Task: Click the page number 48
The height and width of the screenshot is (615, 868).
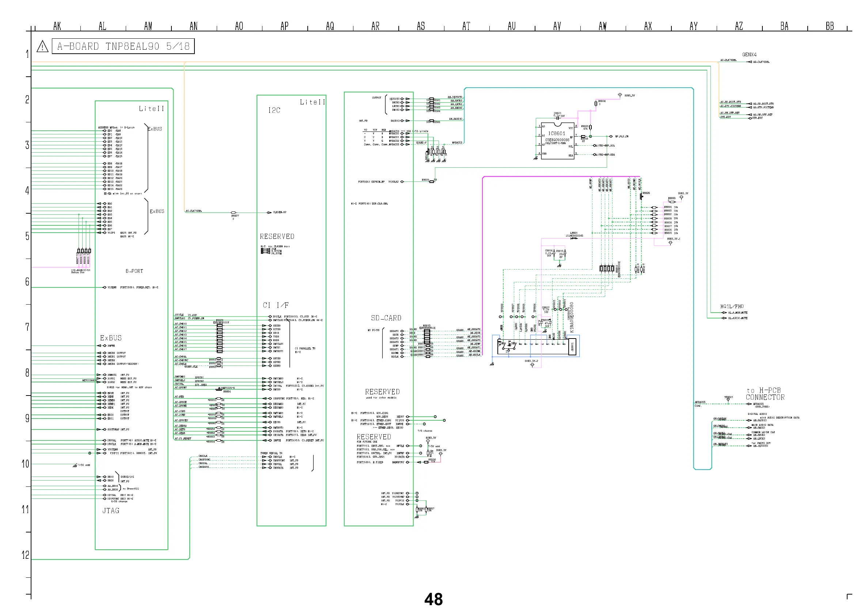Action: (x=433, y=599)
